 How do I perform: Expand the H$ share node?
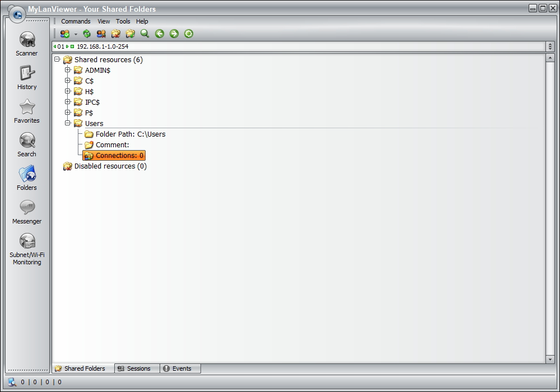pos(68,91)
